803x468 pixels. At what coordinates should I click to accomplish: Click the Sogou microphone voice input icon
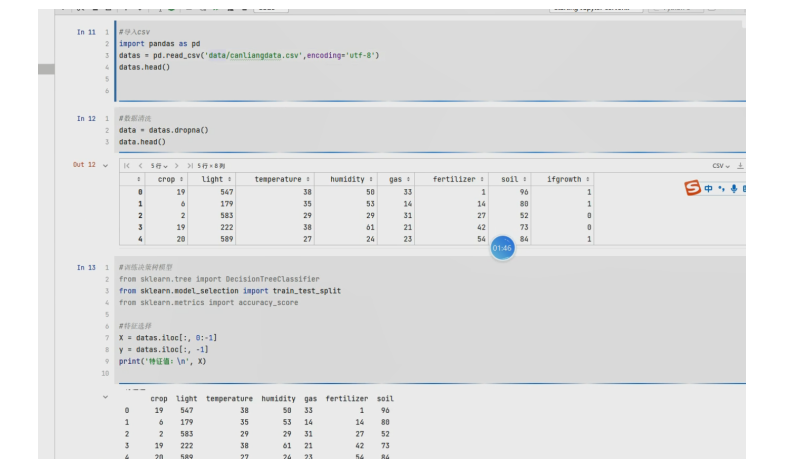tap(734, 188)
